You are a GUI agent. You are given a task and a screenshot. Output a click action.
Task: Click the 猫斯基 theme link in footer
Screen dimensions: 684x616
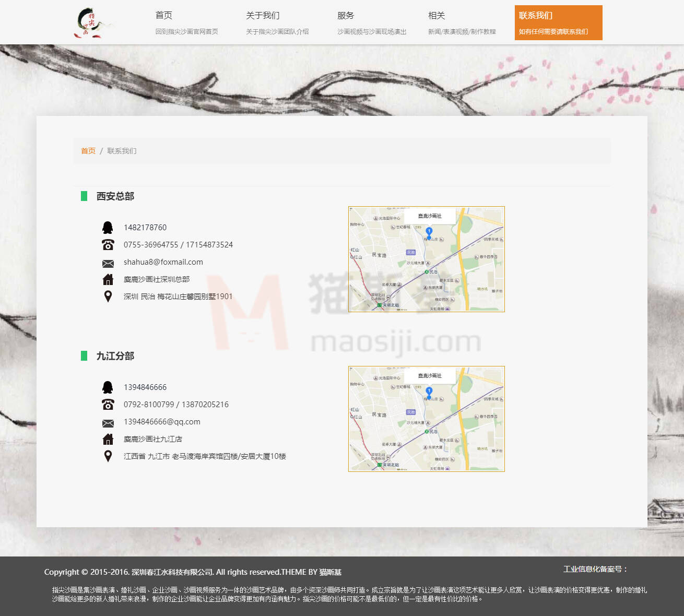click(331, 572)
